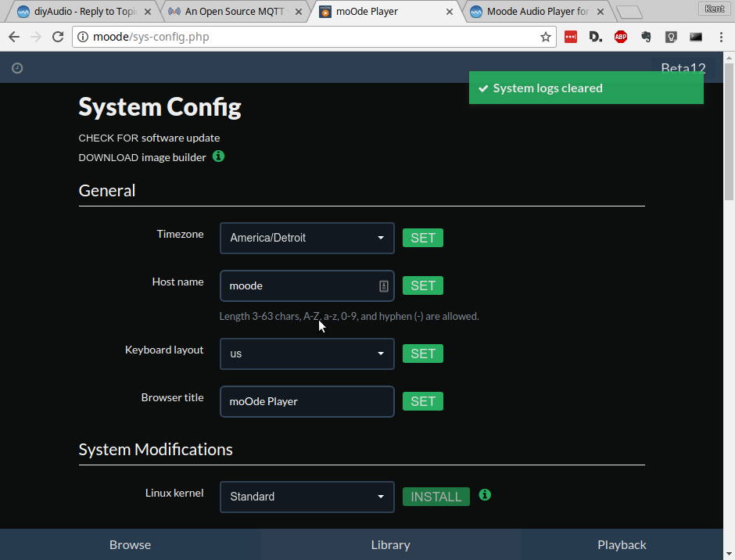Click the Beta12 menu button
The image size is (735, 560).
tap(683, 68)
